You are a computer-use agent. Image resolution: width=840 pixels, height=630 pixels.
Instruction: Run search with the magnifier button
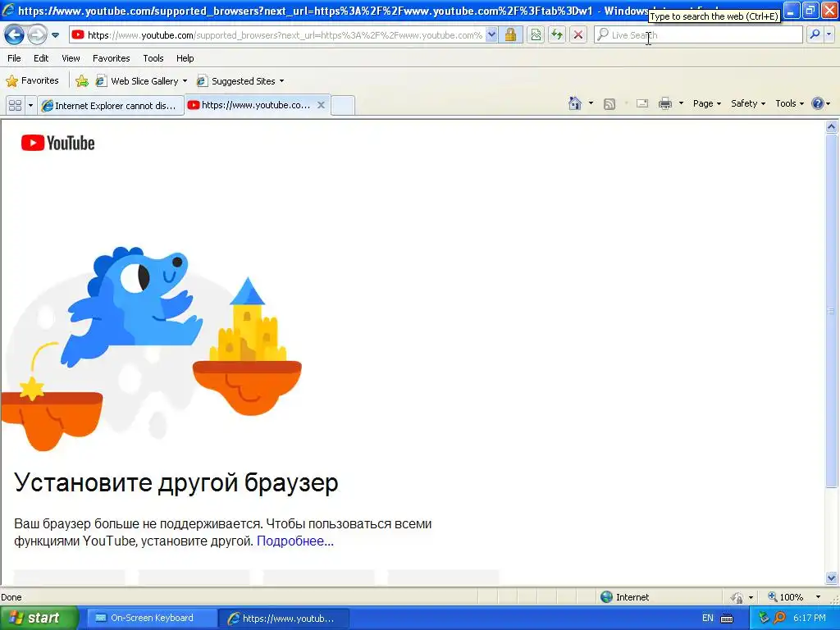coord(815,34)
